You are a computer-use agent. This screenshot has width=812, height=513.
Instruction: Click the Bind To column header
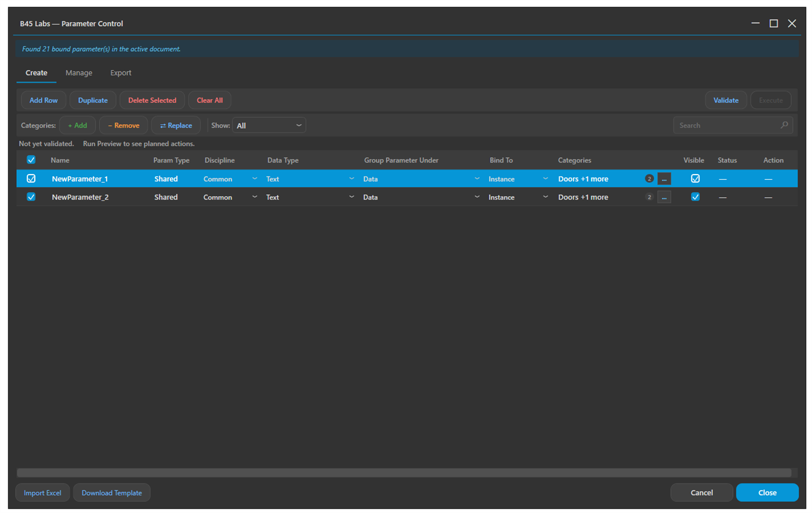click(501, 160)
